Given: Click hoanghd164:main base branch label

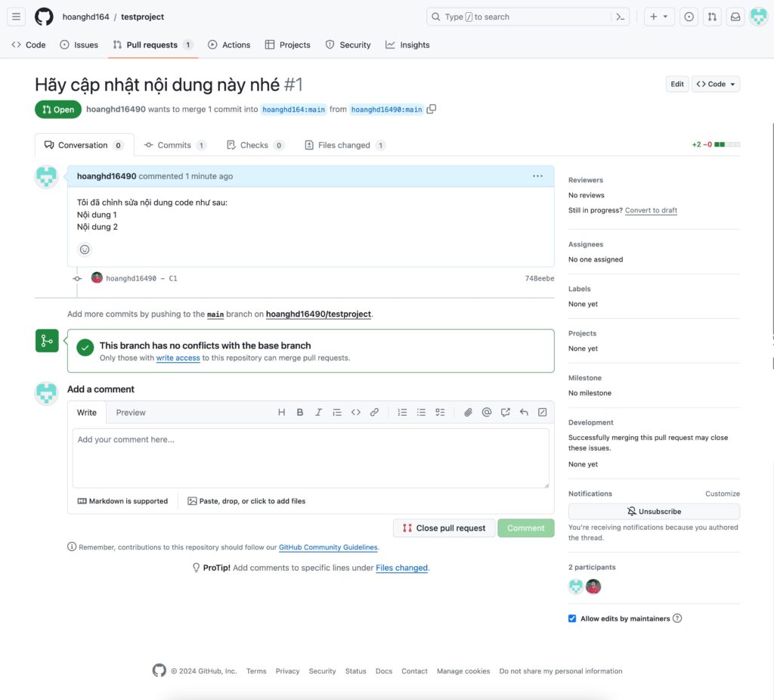Looking at the screenshot, I should 294,110.
